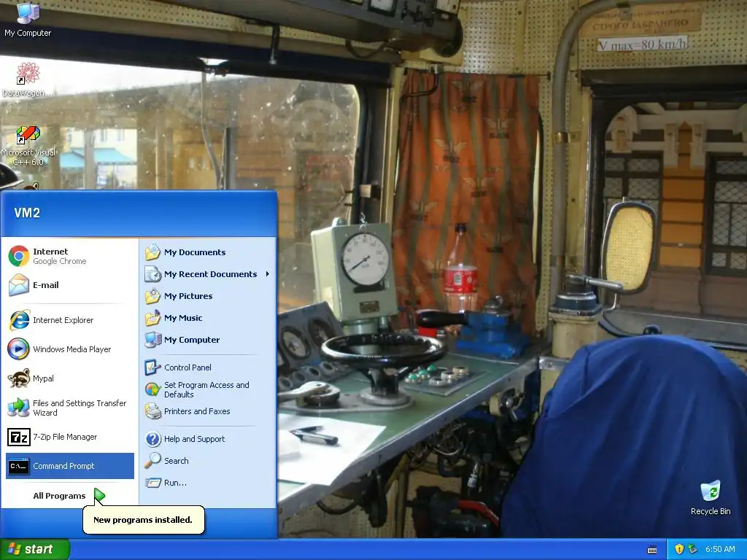Open Internet Explorer from the Start menu
747x560 pixels.
[69, 320]
